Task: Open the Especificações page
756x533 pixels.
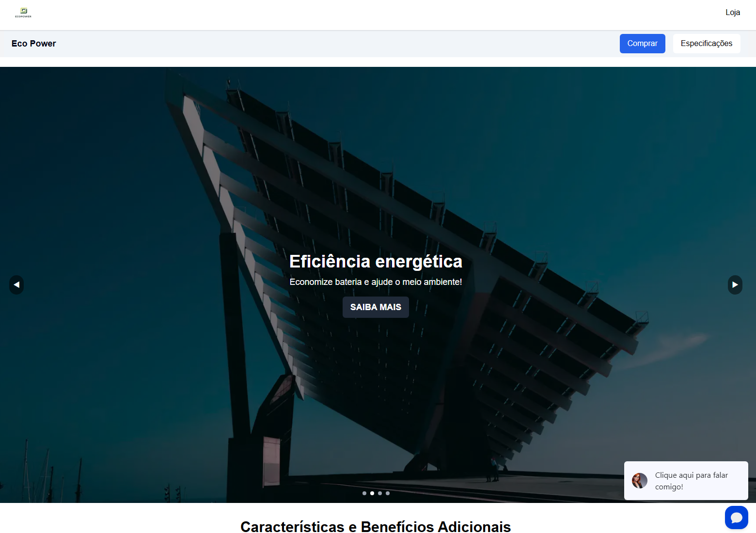Action: (706, 44)
